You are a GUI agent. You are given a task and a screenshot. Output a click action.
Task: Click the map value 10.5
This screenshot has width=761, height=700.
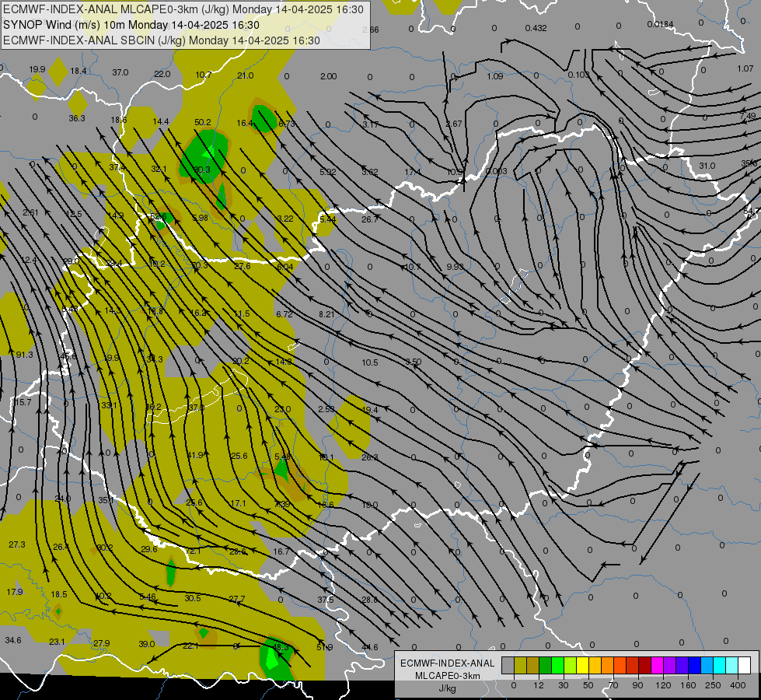[x=370, y=362]
